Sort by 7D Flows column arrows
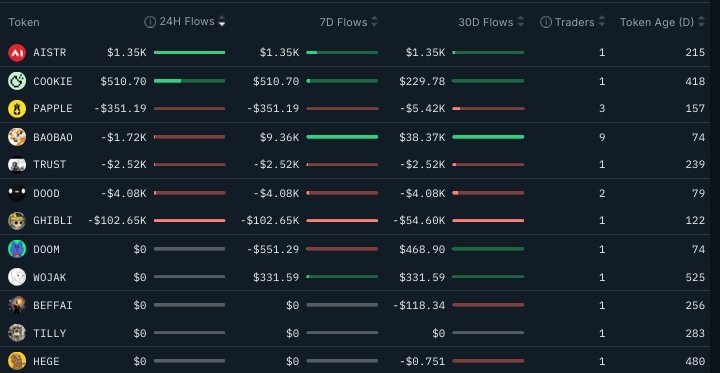 click(x=374, y=22)
